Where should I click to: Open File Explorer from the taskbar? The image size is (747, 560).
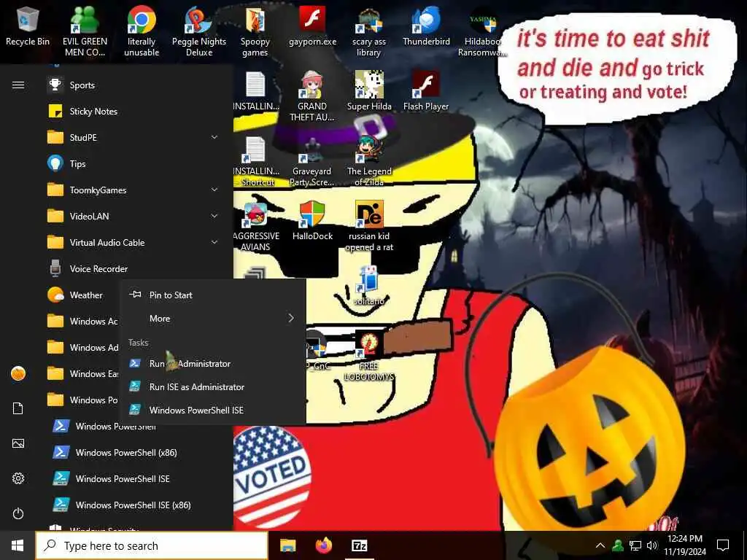coord(287,545)
